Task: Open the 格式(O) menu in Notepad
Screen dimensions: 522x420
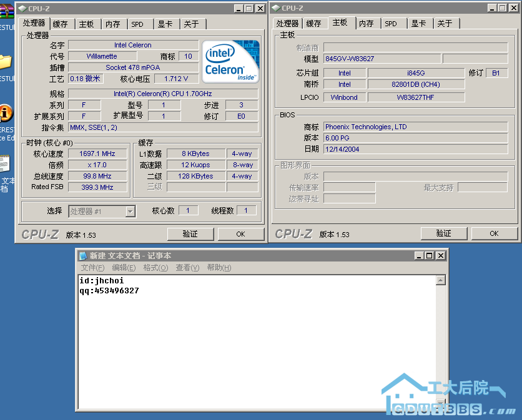Action: coord(155,268)
